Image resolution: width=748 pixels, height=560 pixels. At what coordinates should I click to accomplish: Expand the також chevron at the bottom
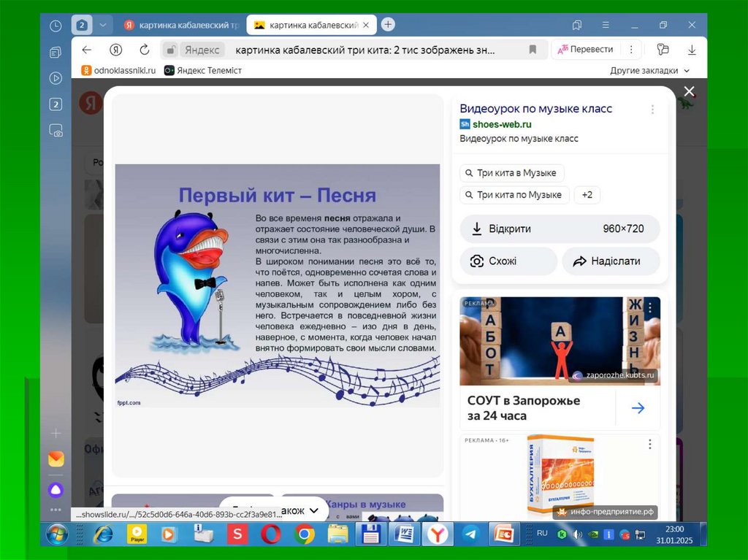[313, 510]
